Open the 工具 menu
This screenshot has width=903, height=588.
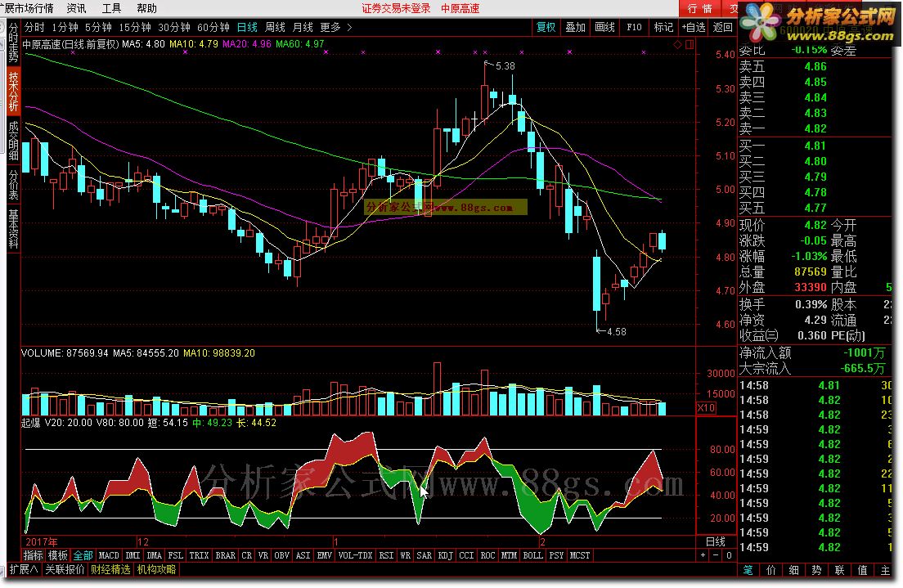pos(111,8)
